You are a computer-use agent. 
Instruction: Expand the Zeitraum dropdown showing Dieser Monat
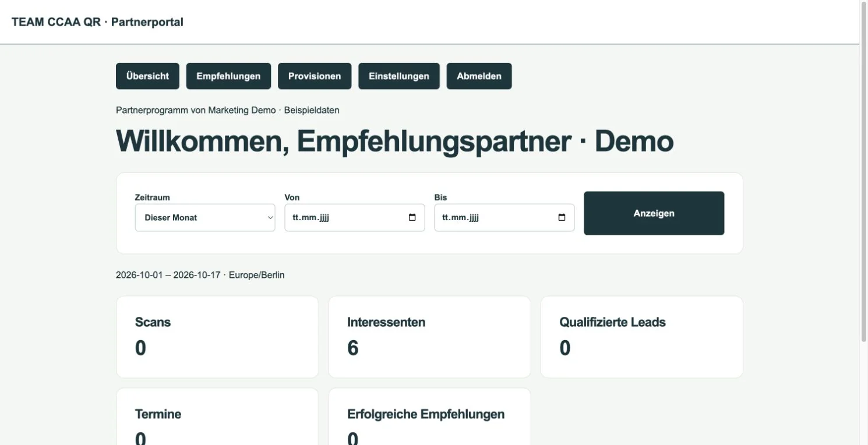click(x=205, y=218)
